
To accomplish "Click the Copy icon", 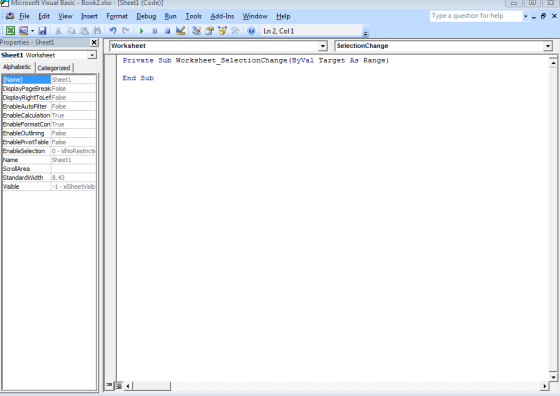I will 71,31.
